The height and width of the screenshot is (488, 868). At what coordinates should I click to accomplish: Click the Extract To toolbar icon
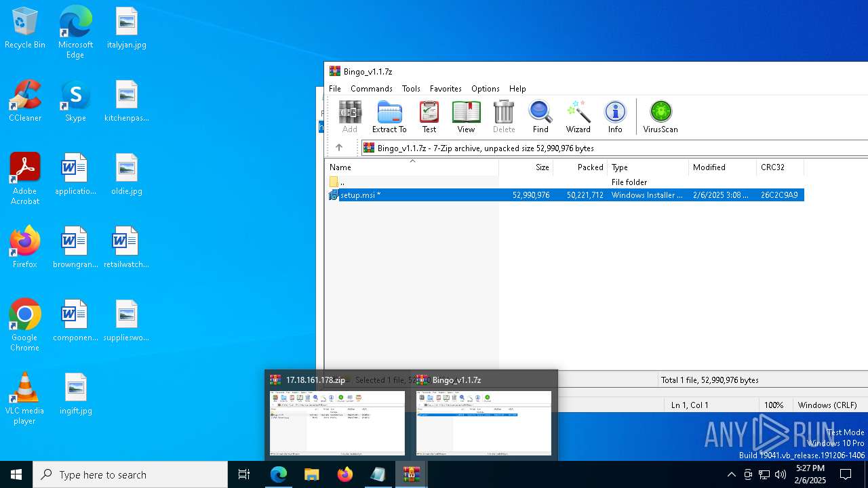[389, 117]
